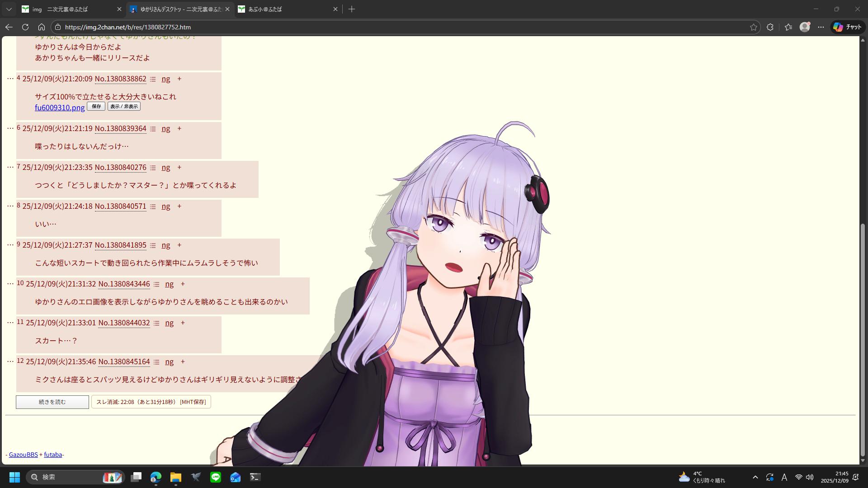The height and width of the screenshot is (488, 868).
Task: Toggle 表示 / 非表示 for fu6009310.png
Action: [124, 106]
